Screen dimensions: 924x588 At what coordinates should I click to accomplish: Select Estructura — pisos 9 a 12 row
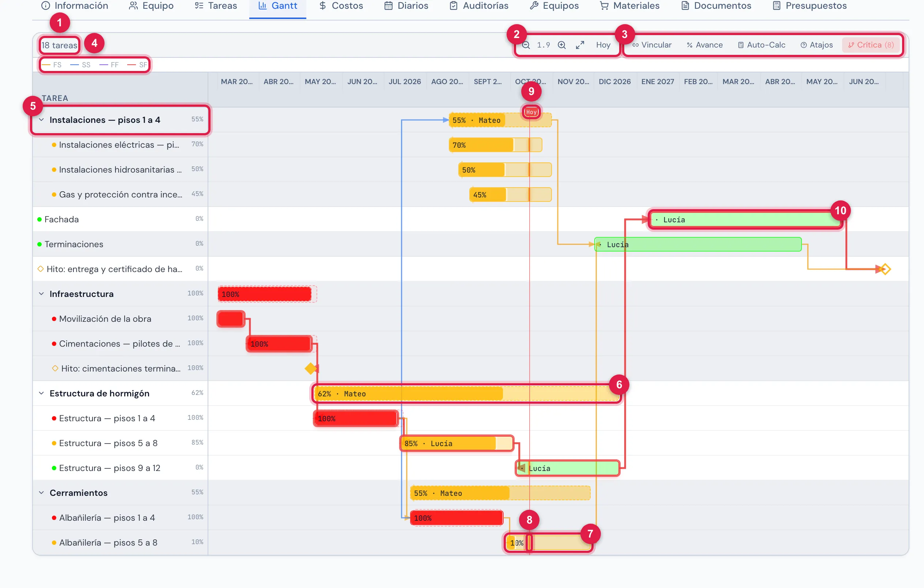tap(120, 468)
